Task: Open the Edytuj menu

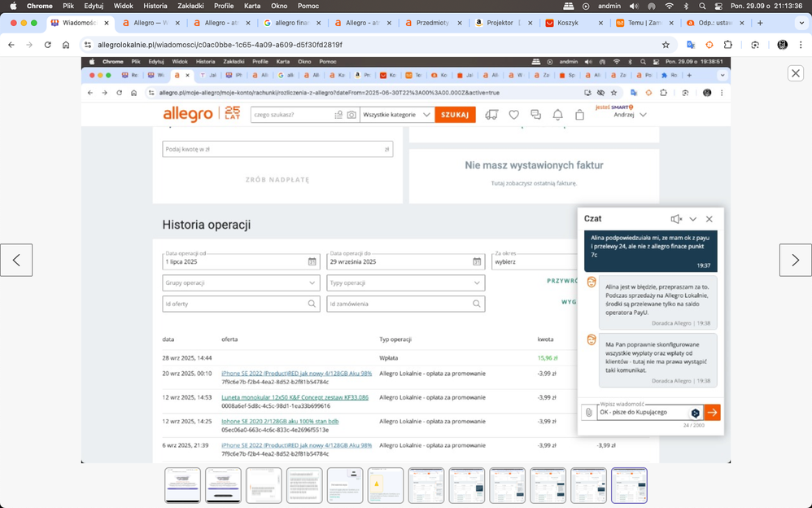Action: pos(94,7)
